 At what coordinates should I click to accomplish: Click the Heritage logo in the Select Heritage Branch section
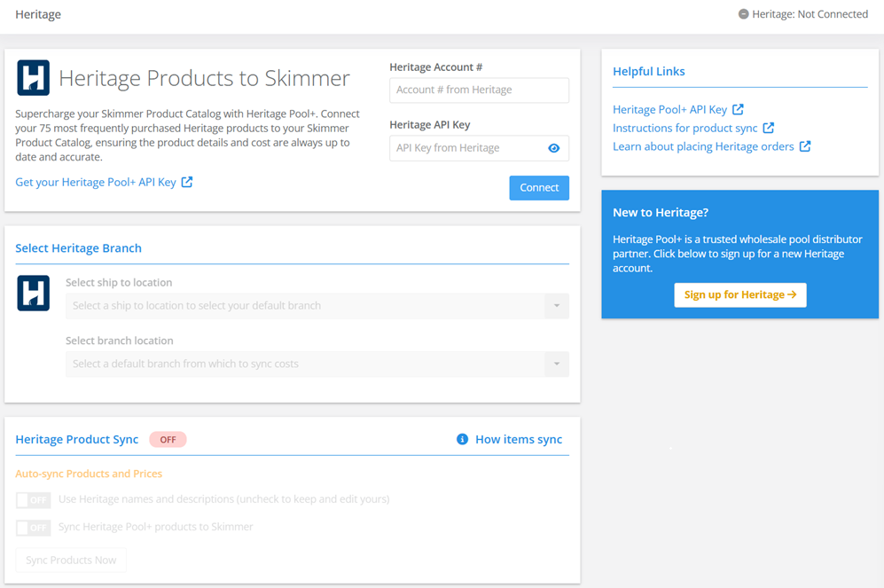(x=34, y=294)
